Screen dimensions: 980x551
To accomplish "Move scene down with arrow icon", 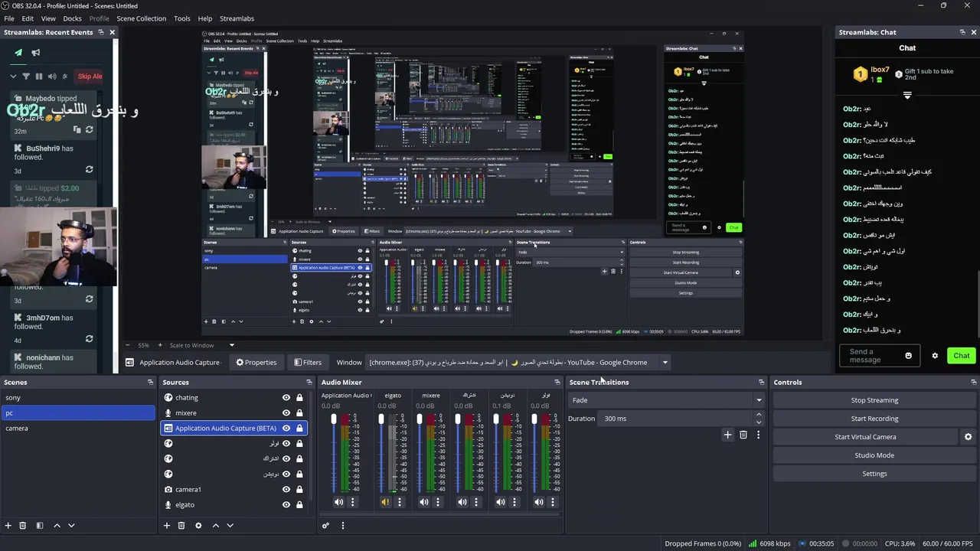I will pos(71,526).
